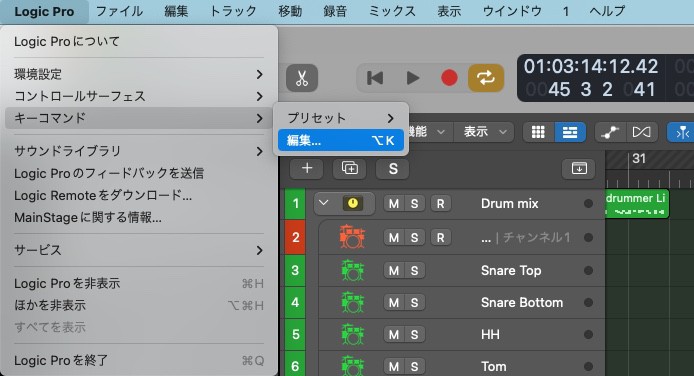The image size is (694, 376).
Task: Mute the Snare Bottom track
Action: coord(393,303)
